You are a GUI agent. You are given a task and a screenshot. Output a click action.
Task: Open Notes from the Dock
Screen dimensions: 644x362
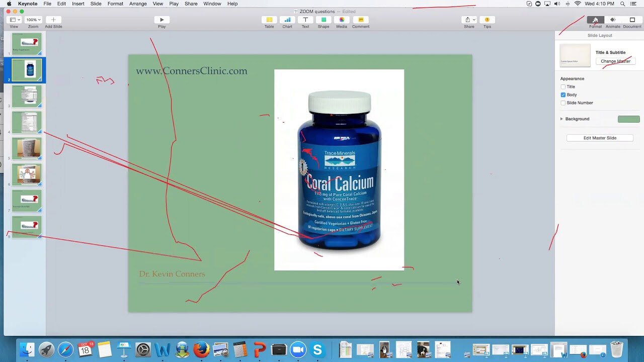tap(104, 349)
